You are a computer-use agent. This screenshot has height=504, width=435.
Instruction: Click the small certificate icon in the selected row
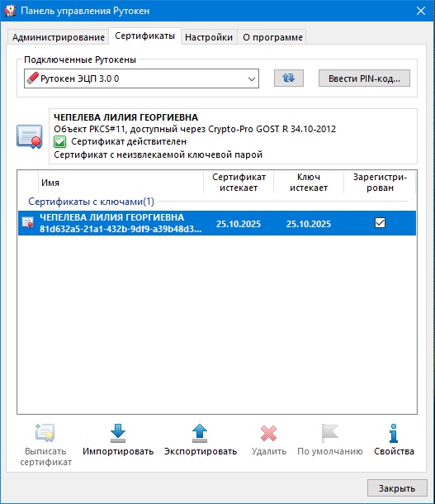(27, 222)
